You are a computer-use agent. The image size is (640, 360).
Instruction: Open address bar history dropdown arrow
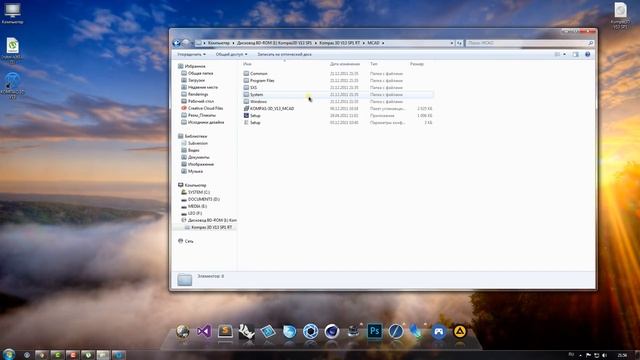[452, 43]
